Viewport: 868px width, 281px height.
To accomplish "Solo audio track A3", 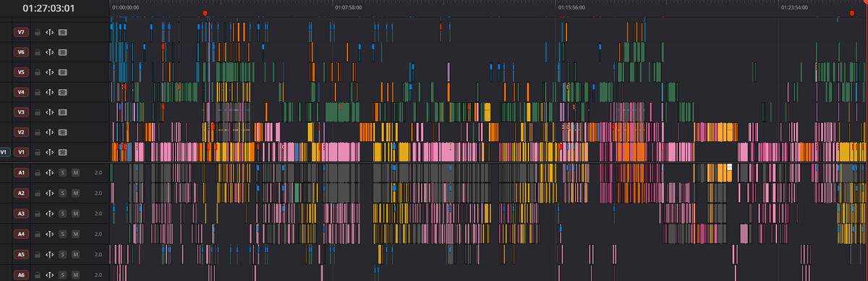I will 63,214.
